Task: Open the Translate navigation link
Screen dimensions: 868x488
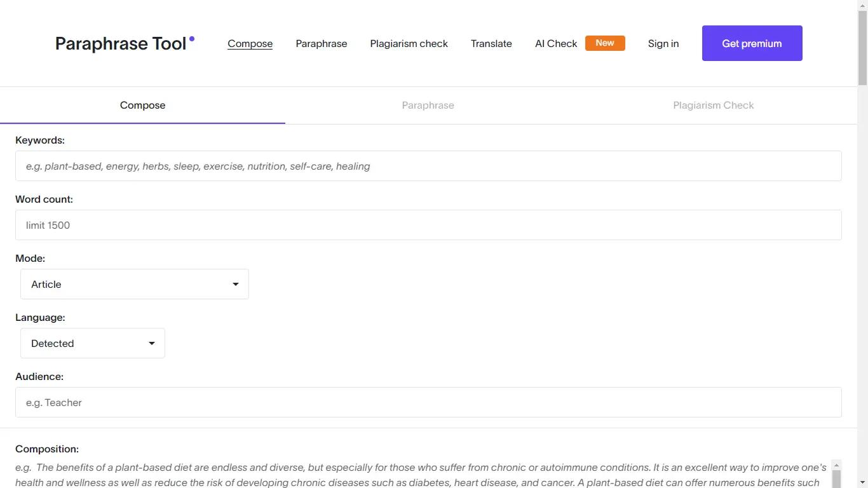Action: pos(491,43)
